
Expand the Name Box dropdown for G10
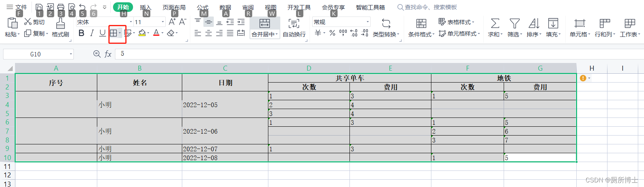(x=71, y=54)
